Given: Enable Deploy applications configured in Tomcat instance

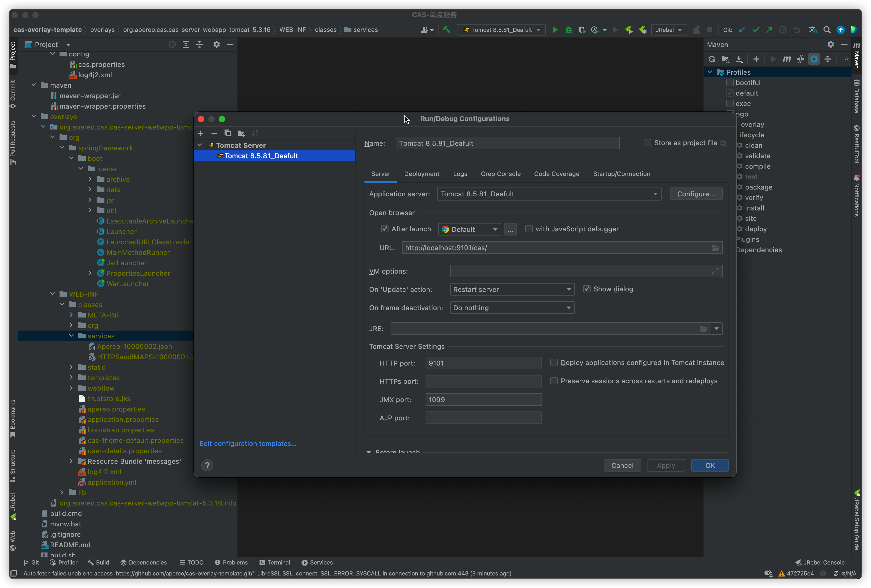Looking at the screenshot, I should [x=554, y=362].
